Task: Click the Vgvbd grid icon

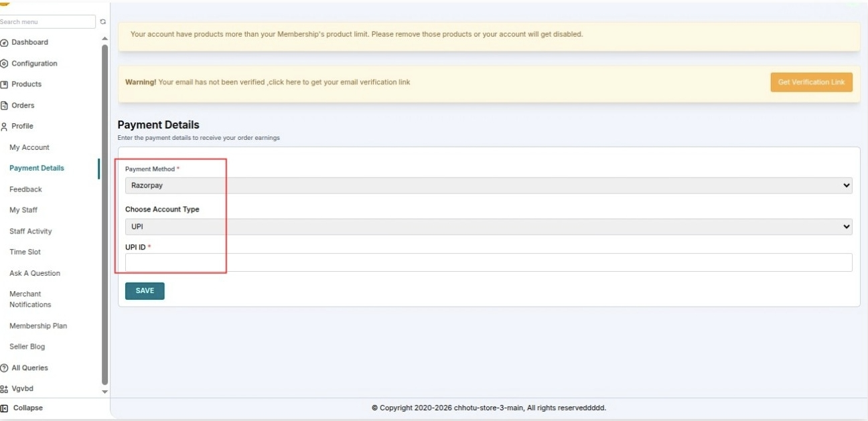Action: click(x=5, y=389)
